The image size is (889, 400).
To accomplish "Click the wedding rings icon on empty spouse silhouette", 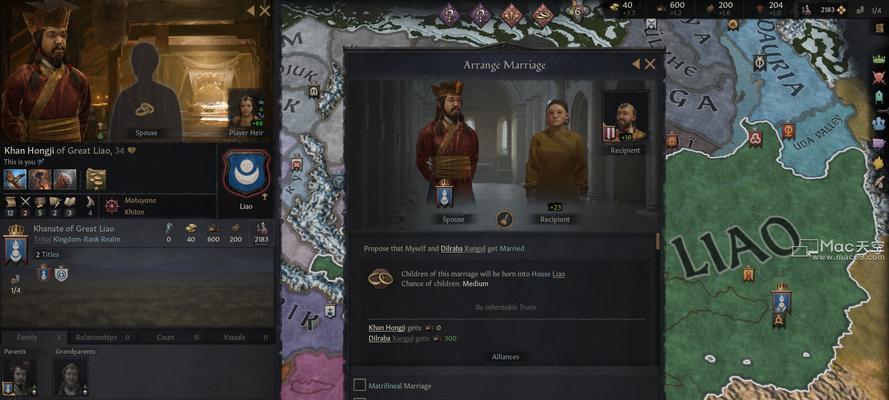I will 145,109.
